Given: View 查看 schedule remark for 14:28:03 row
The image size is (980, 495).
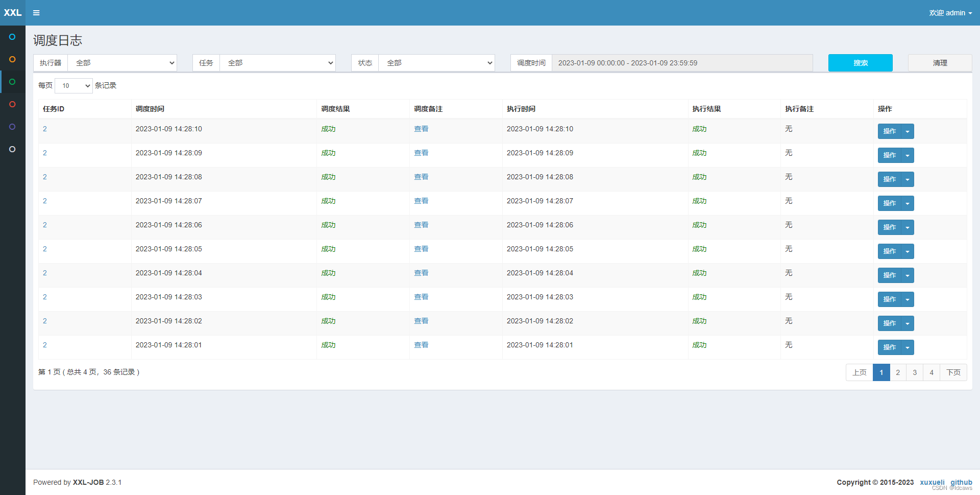Looking at the screenshot, I should (x=421, y=297).
